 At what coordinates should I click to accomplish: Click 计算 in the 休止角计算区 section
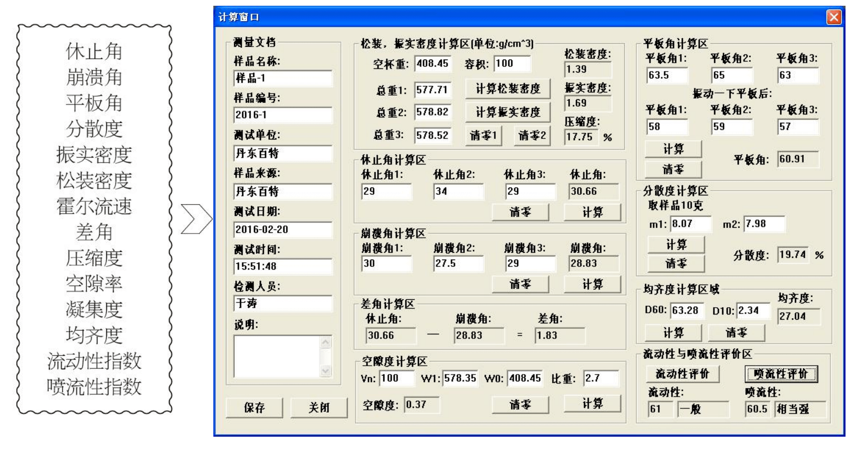592,212
